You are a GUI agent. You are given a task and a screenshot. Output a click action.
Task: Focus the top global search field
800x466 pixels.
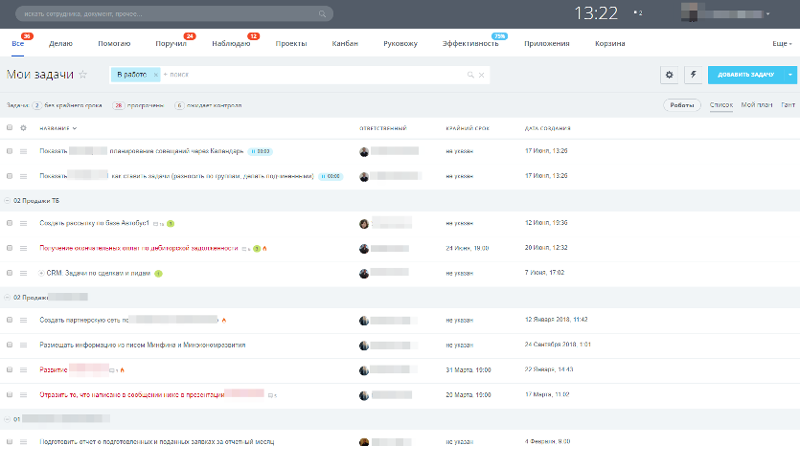(174, 14)
